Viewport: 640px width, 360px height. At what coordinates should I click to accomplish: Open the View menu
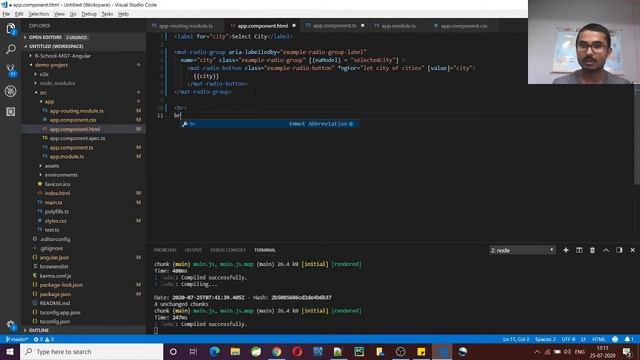[x=59, y=14]
